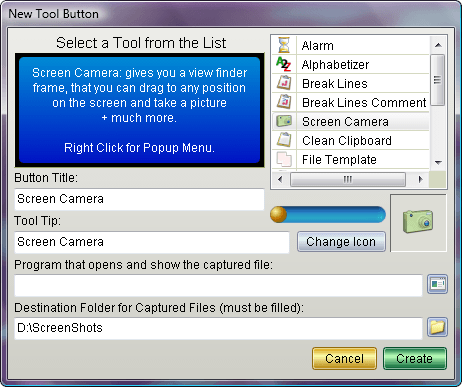The image size is (462, 387).
Task: Click the yellow Cancel button
Action: pyautogui.click(x=344, y=359)
